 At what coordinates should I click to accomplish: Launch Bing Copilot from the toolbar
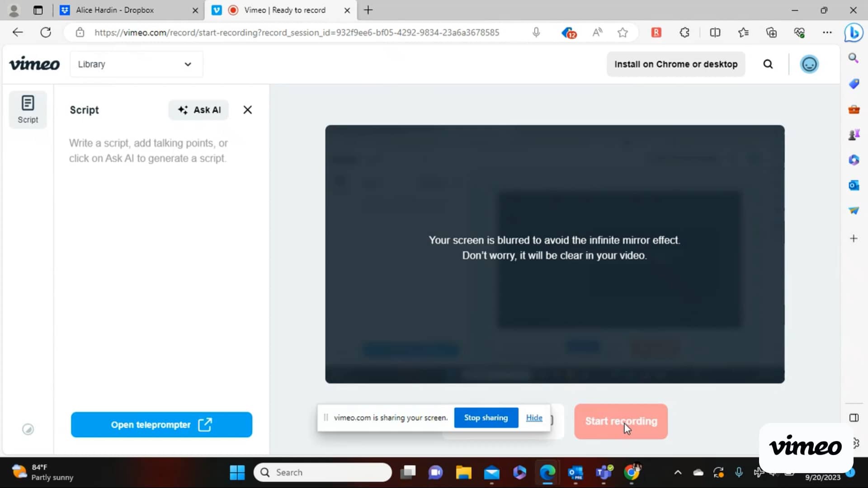pos(854,32)
